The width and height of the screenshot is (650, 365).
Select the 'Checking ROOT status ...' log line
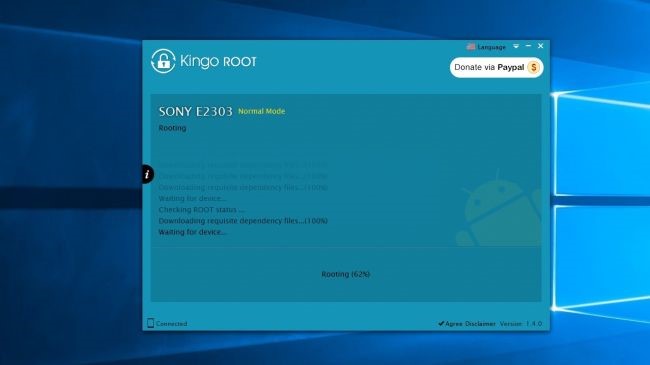coord(201,209)
